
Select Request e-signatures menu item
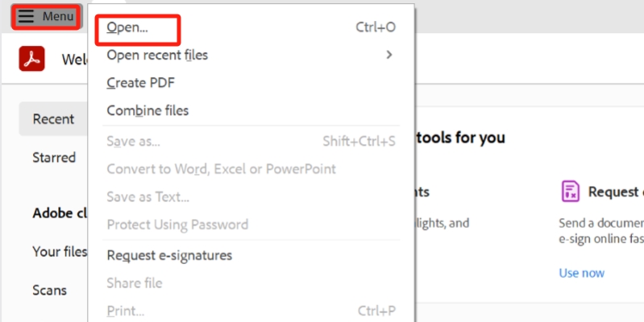(169, 255)
